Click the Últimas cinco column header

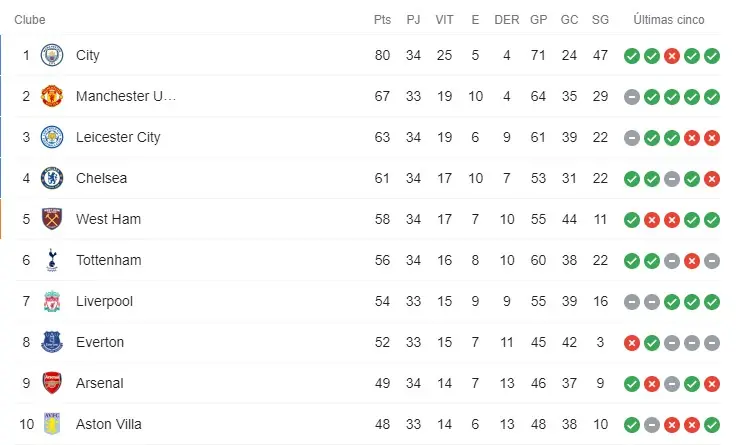[669, 20]
